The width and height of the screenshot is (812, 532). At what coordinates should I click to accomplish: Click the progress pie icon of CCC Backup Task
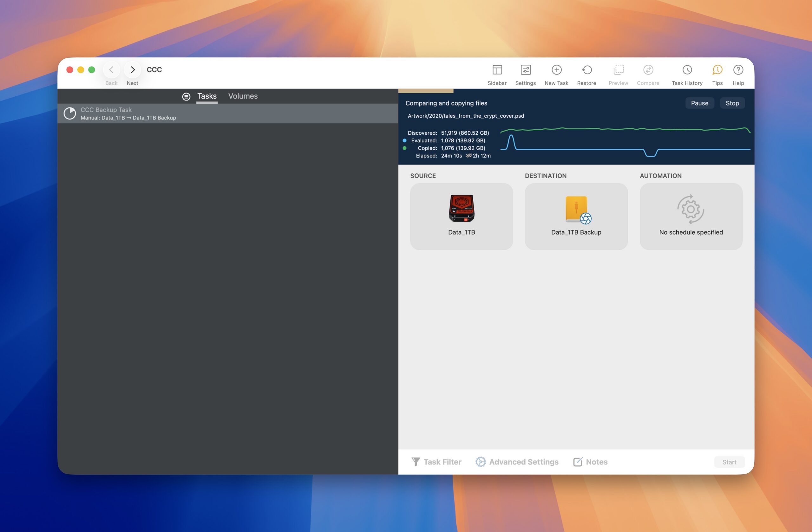(x=69, y=114)
